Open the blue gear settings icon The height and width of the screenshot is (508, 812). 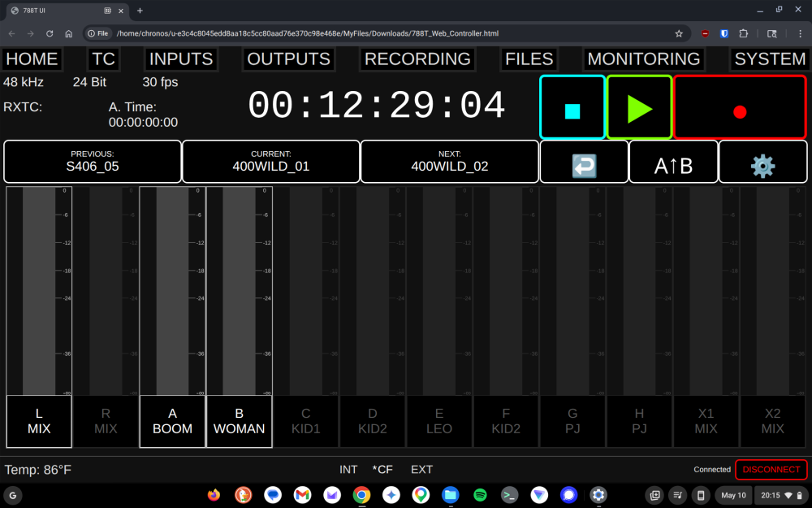coord(762,162)
